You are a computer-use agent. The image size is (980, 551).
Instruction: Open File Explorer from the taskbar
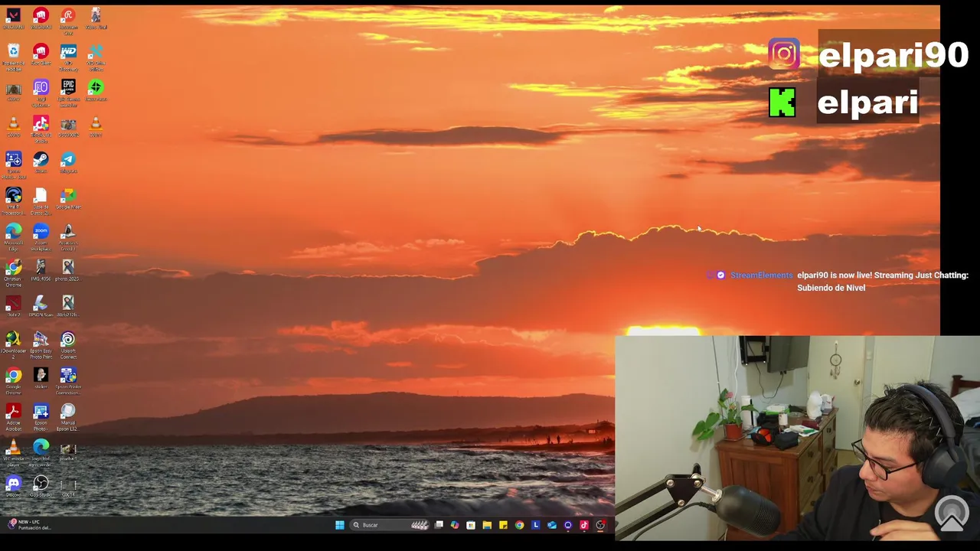(x=487, y=525)
